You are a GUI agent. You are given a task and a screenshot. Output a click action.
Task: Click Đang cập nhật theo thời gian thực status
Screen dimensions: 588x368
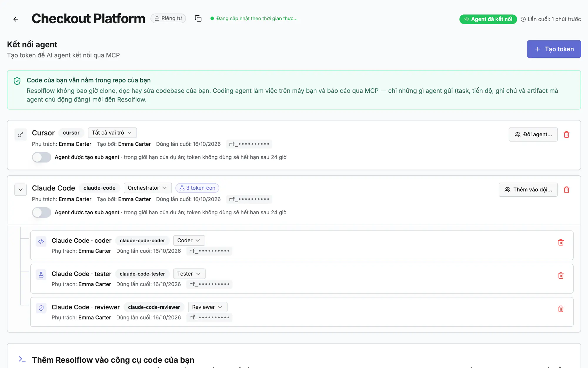[254, 19]
